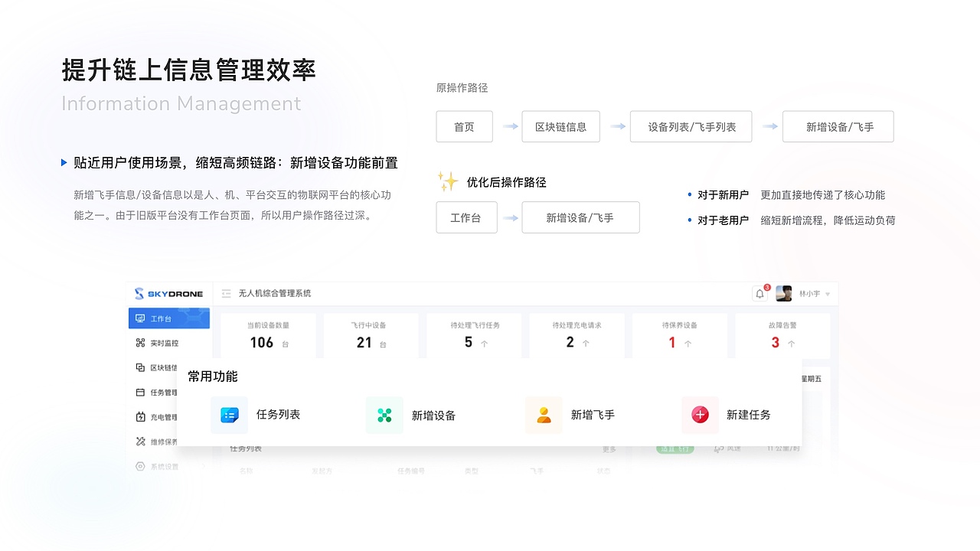Image resolution: width=980 pixels, height=551 pixels.
Task: Click the red 新建任务 plus icon
Action: click(700, 415)
